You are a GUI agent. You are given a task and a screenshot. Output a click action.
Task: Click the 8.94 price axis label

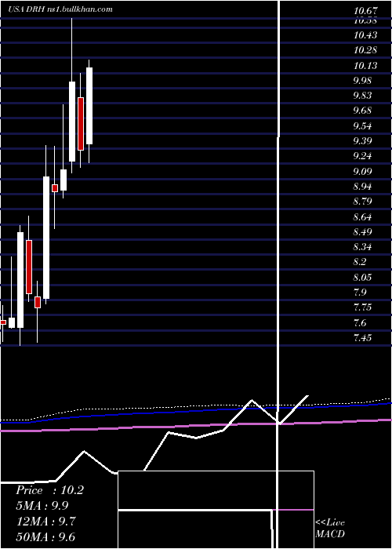362,187
